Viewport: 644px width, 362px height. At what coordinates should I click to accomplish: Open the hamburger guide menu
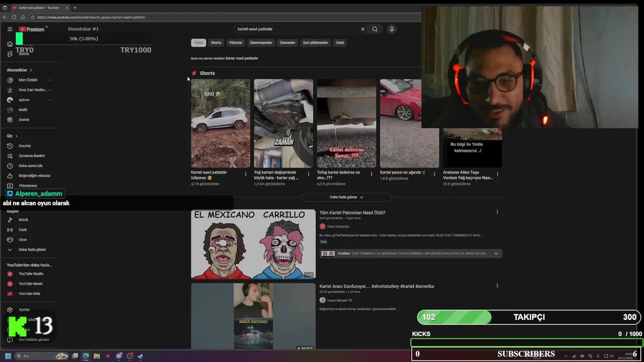click(10, 29)
